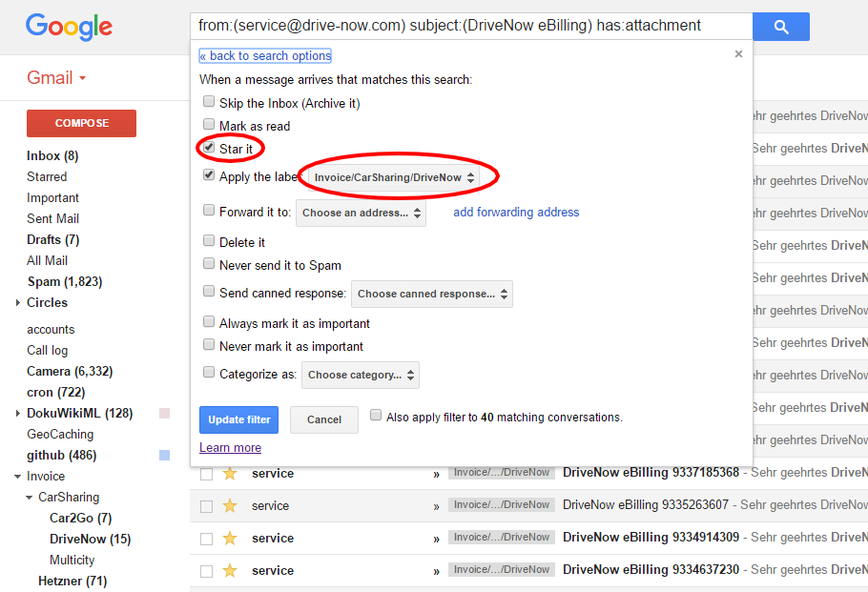Click Update filter button
This screenshot has width=868, height=592.
point(239,420)
